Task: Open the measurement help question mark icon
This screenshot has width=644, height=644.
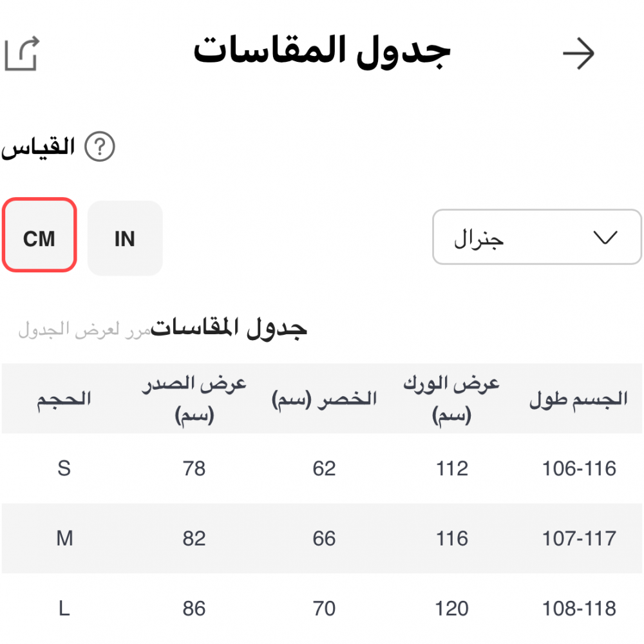Action: point(99,147)
